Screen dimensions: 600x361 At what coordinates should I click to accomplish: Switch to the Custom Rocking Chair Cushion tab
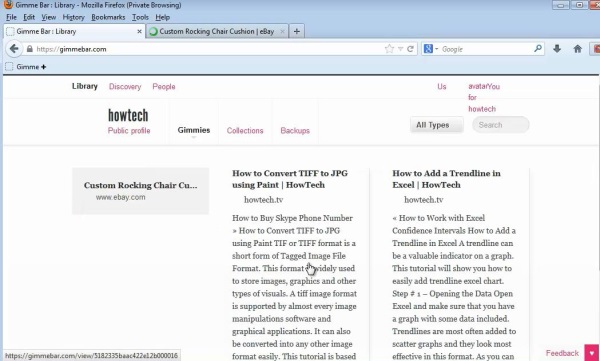click(x=217, y=31)
